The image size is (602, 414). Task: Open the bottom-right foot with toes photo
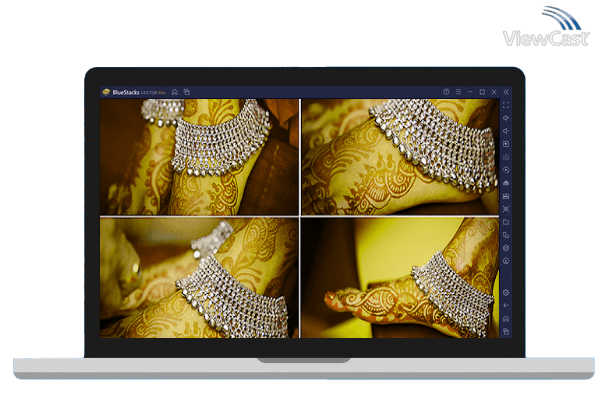click(x=400, y=278)
